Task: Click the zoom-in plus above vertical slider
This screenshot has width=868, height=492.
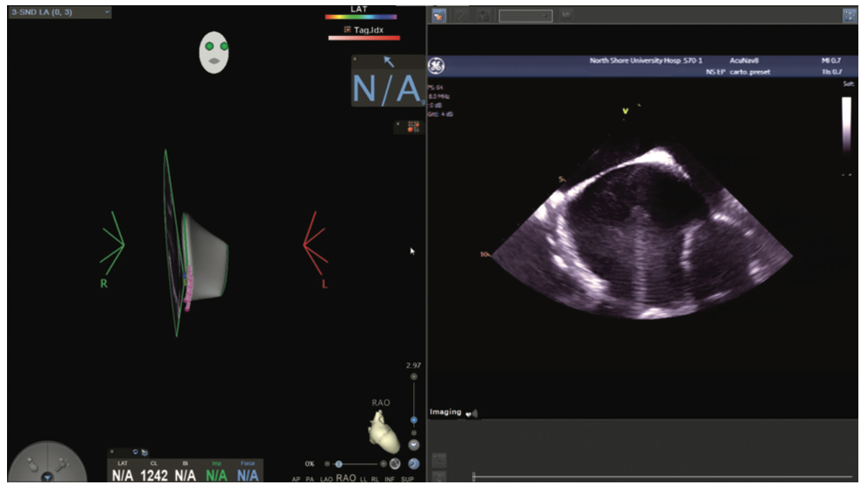Action: point(414,376)
